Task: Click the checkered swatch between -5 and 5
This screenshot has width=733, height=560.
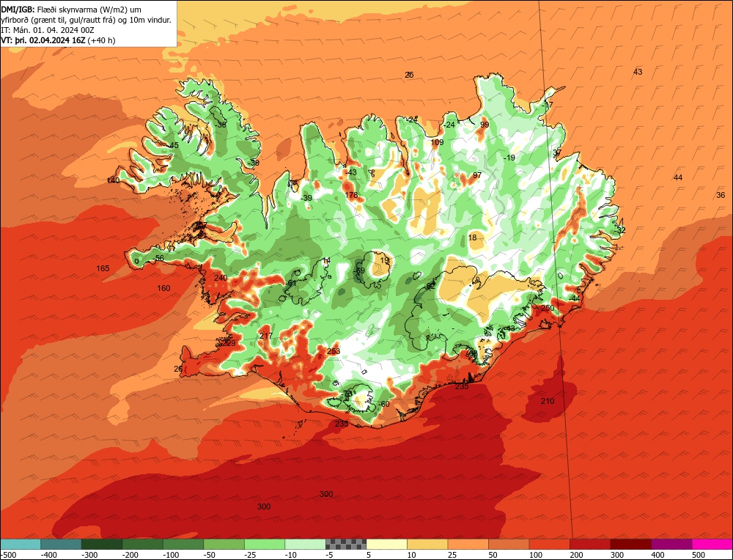Action: pos(346,544)
